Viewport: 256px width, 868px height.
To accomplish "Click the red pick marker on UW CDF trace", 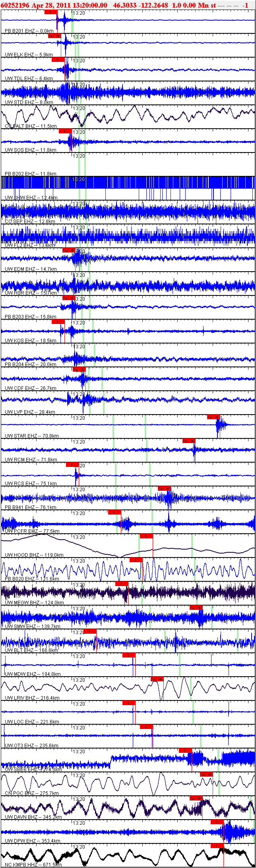I will pyautogui.click(x=79, y=369).
